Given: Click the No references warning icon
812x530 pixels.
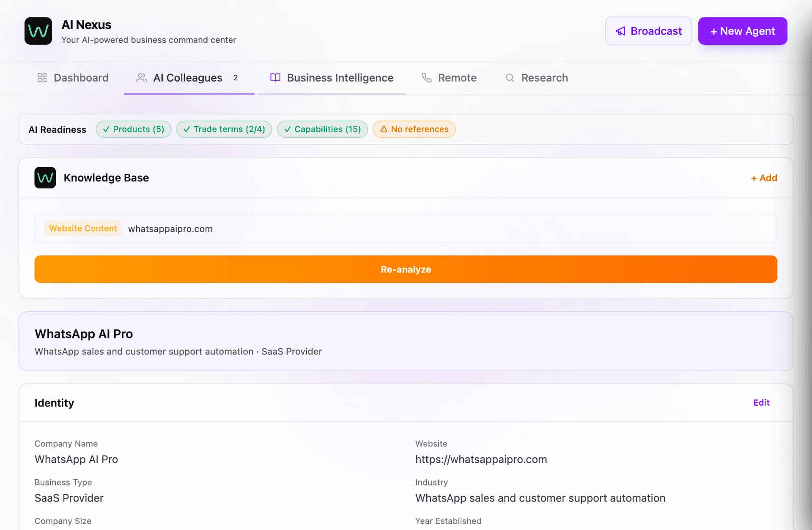Looking at the screenshot, I should click(384, 129).
